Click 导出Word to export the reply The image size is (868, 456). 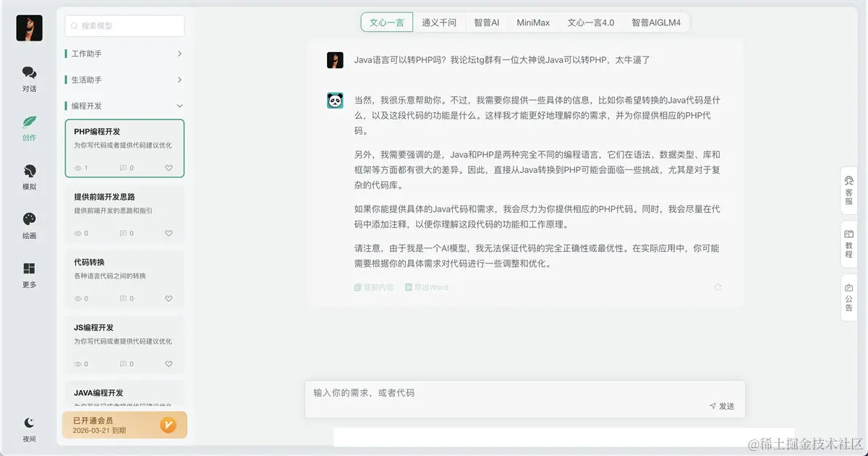point(427,287)
